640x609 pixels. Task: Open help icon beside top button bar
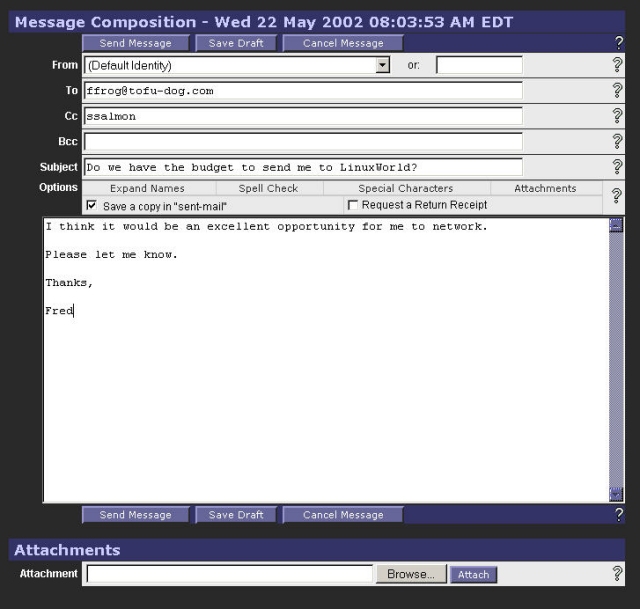coord(618,43)
